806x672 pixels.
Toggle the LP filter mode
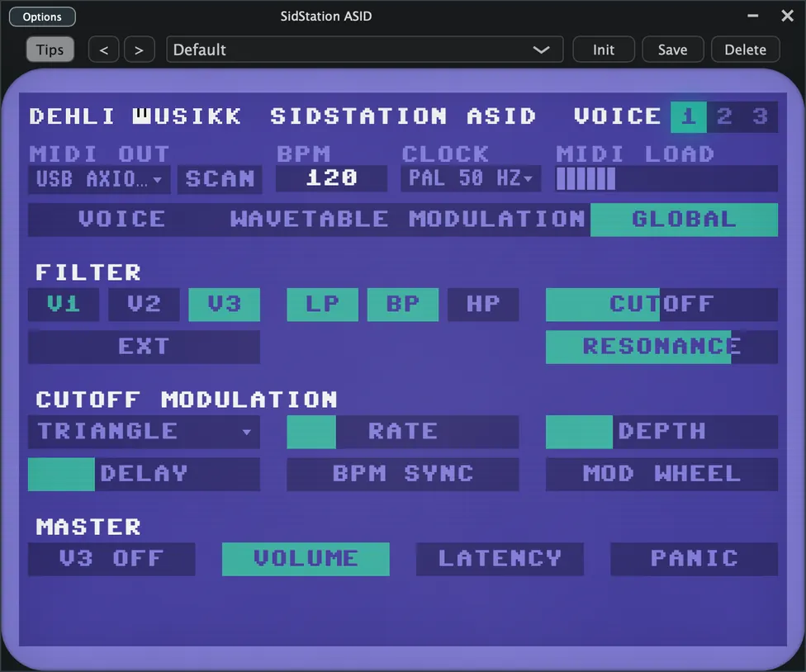pyautogui.click(x=322, y=304)
